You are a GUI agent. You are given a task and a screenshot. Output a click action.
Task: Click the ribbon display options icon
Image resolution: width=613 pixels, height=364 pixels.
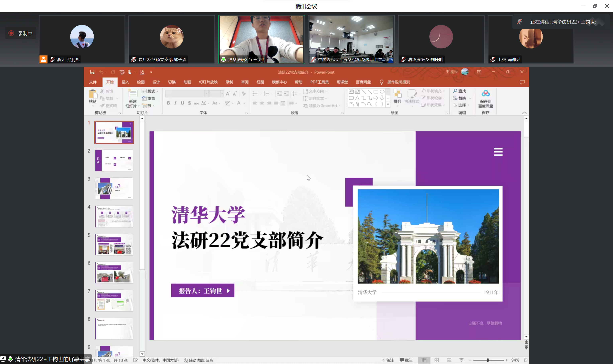(x=479, y=72)
